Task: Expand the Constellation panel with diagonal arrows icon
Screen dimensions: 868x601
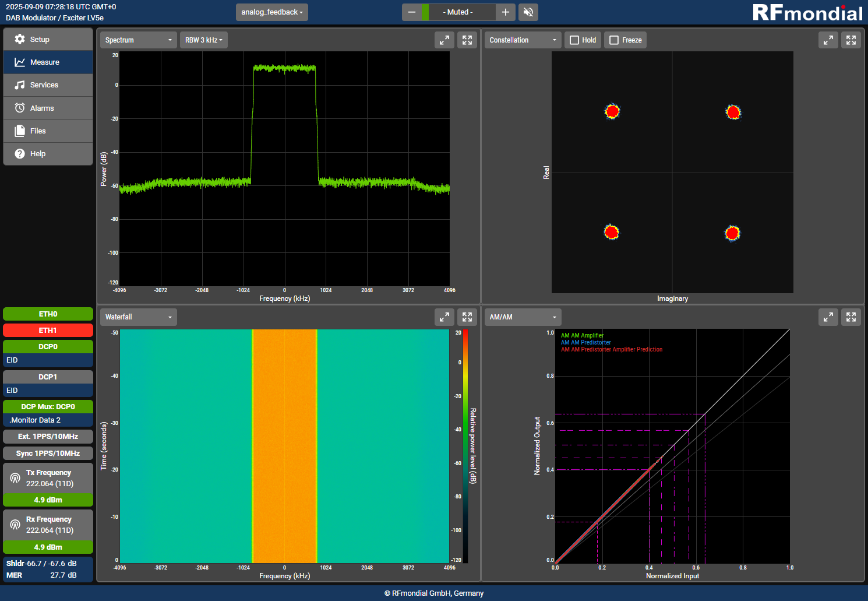Action: (828, 40)
